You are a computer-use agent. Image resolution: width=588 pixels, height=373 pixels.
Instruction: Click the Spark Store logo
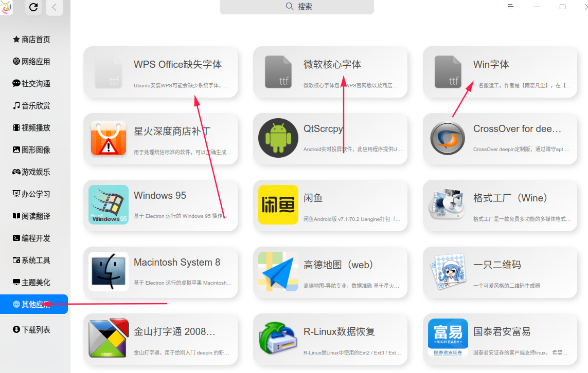point(6,8)
